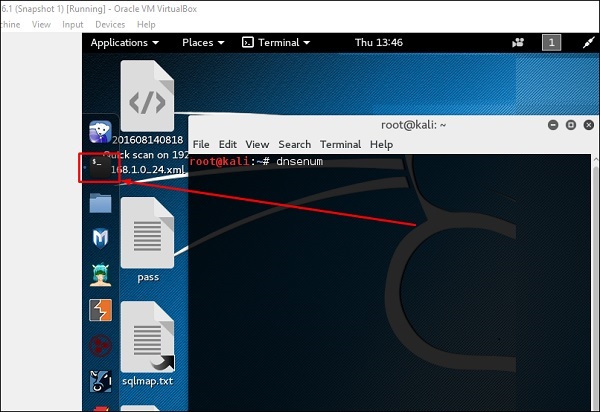The image size is (600, 412).
Task: Select the pass file on the desktop
Action: coord(148,240)
